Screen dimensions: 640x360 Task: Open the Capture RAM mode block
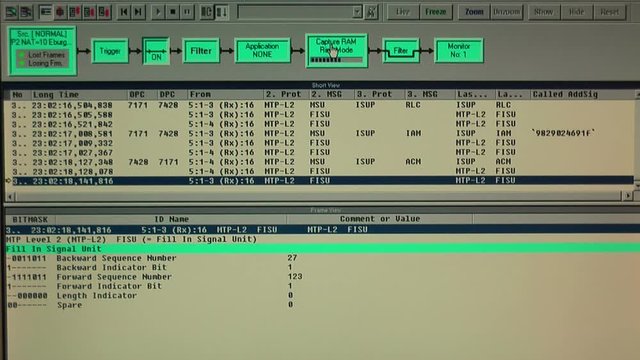point(336,51)
